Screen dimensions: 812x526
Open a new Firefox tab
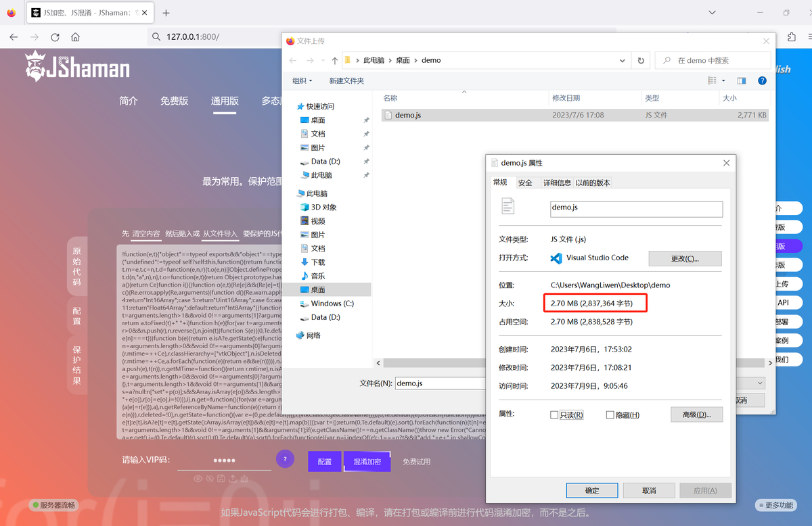[x=166, y=13]
